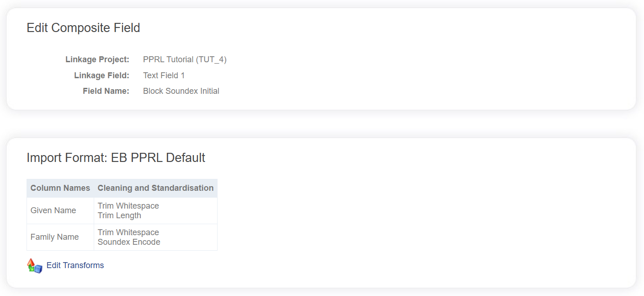Click the Cleaning and Standardisation header

155,188
